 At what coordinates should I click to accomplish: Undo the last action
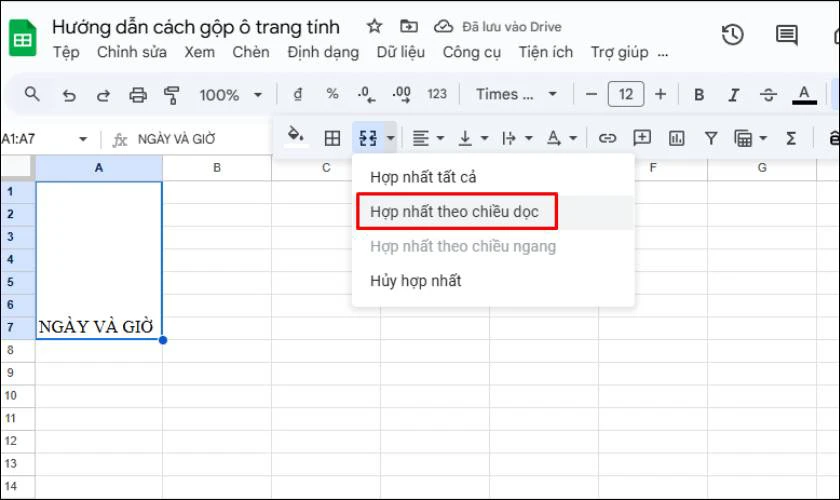(69, 95)
